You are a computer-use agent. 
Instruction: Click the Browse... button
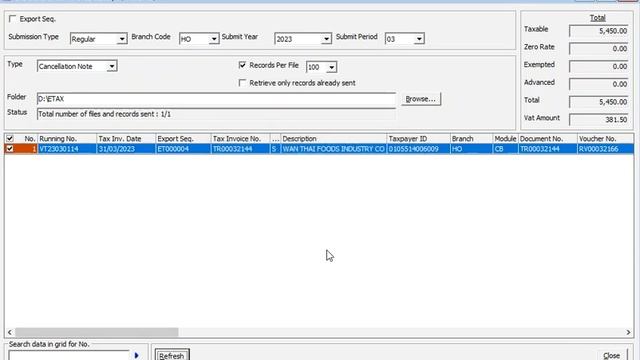[x=421, y=99]
